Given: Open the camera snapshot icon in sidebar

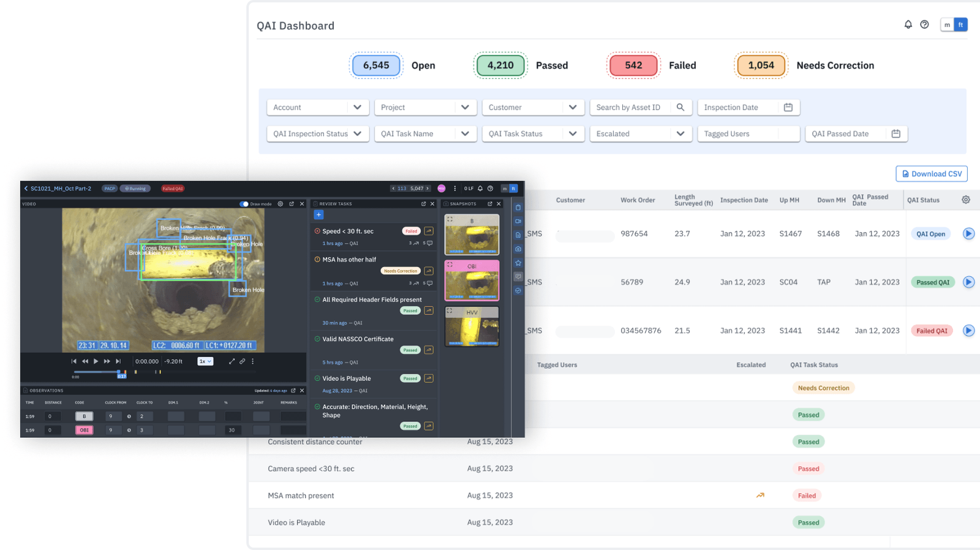Looking at the screenshot, I should (x=518, y=249).
